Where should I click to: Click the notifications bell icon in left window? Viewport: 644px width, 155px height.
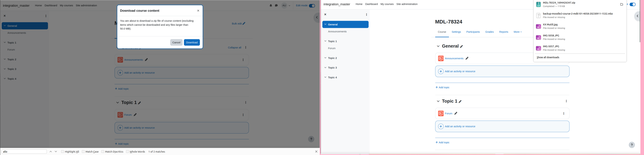click(x=271, y=5)
